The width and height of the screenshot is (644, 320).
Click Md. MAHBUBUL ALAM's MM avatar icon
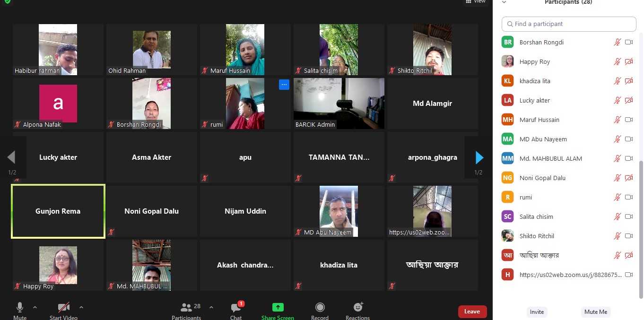[507, 158]
